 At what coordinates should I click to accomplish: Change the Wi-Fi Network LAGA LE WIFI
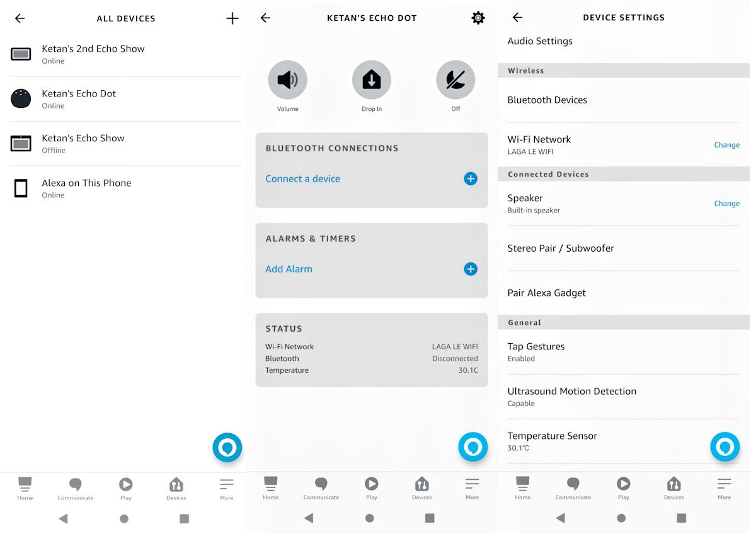(726, 145)
